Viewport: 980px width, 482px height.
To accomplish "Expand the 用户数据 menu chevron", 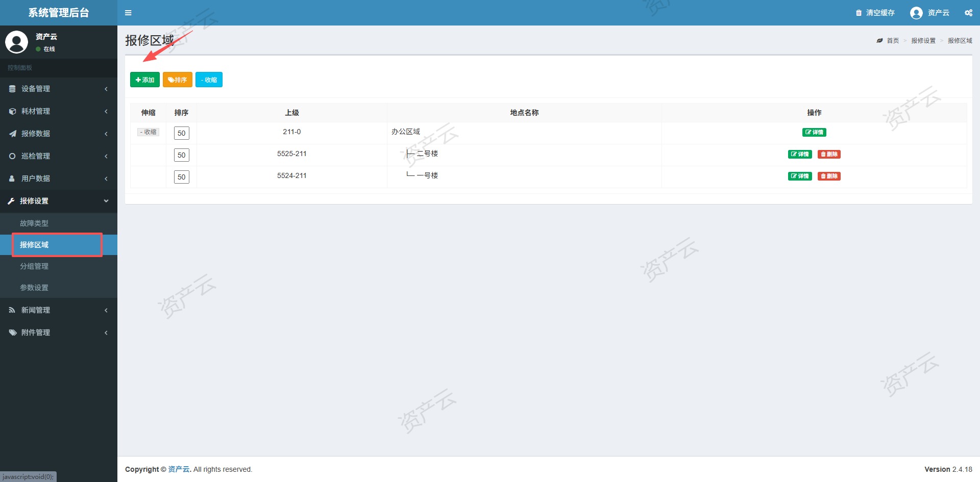I will click(106, 179).
